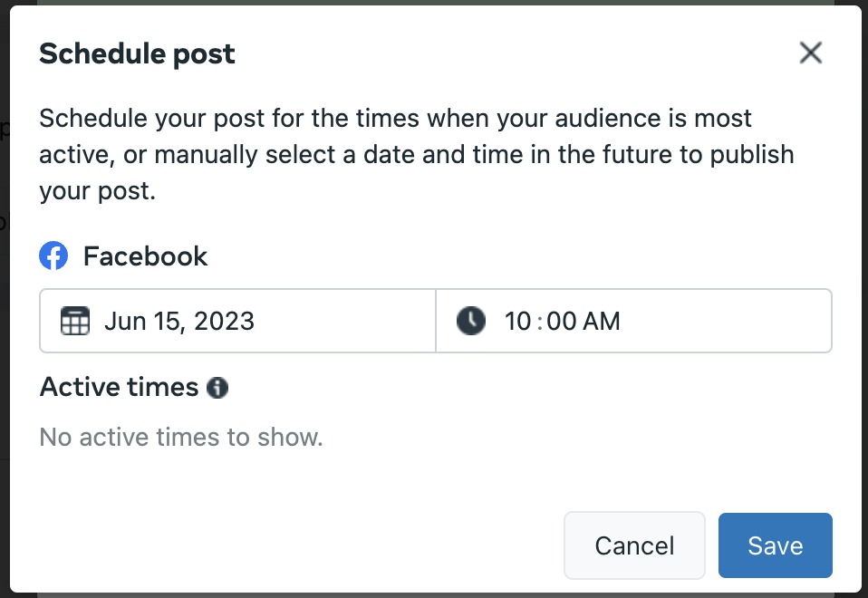868x598 pixels.
Task: Open the date picker showing Jun 15, 2023
Action: [x=237, y=321]
